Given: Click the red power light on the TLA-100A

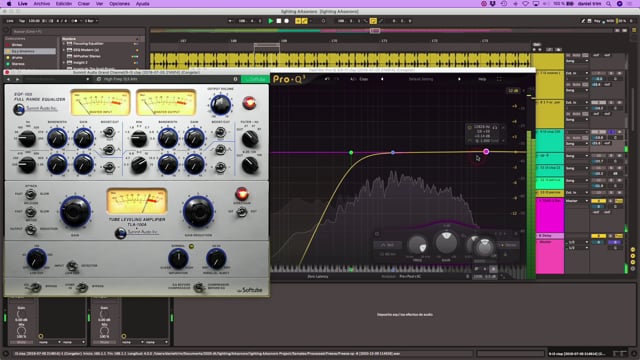Looking at the screenshot, I should 242,193.
